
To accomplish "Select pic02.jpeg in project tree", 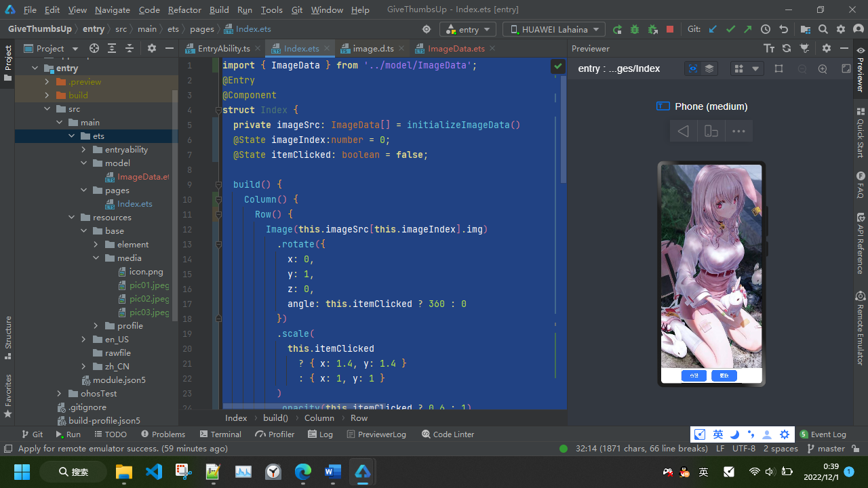I will (x=149, y=298).
